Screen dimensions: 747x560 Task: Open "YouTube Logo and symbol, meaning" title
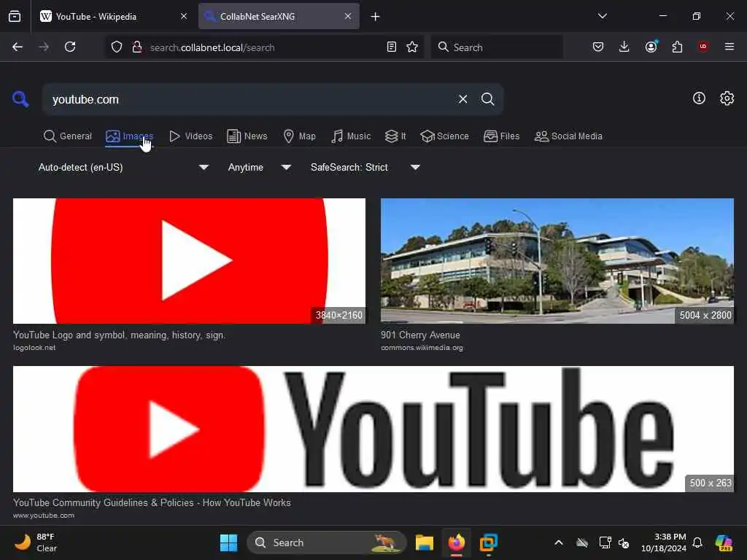119,335
